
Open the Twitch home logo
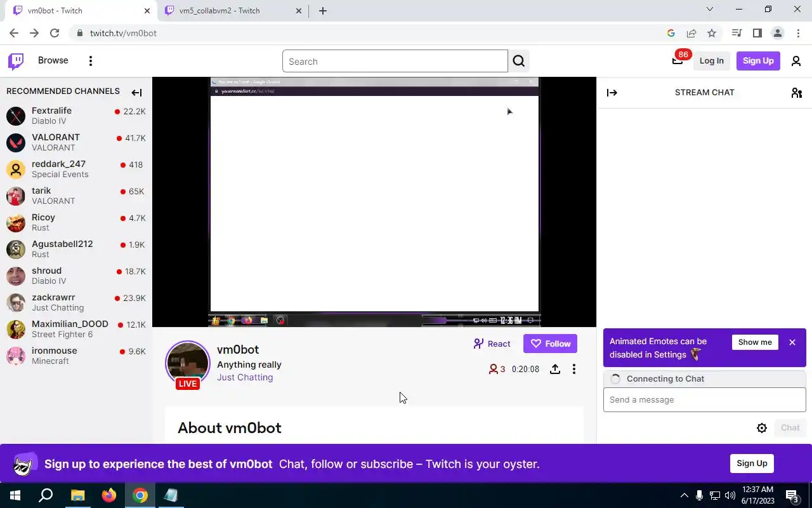pos(16,61)
